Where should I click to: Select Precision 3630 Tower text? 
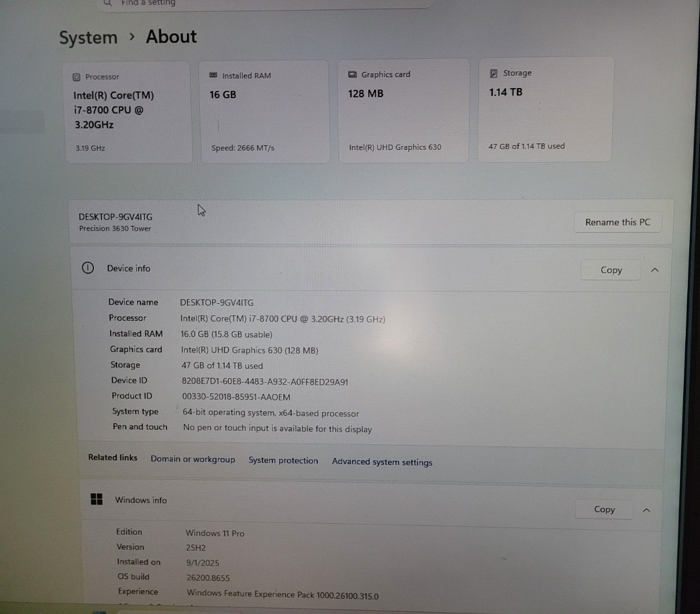pos(115,229)
